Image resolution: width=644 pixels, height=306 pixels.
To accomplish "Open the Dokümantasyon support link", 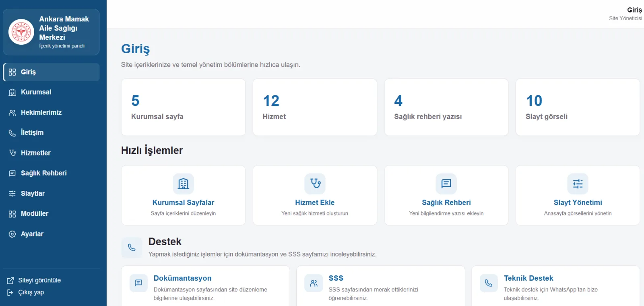I will click(x=182, y=278).
